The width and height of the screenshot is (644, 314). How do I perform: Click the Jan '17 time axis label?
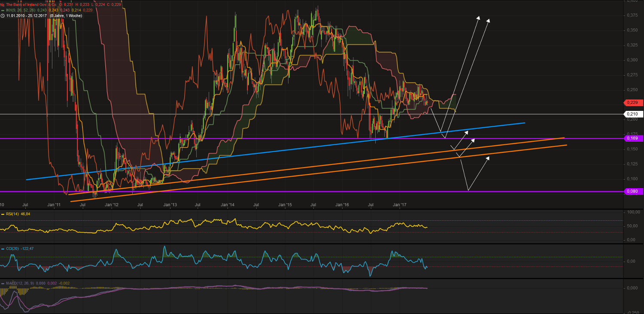(x=400, y=205)
